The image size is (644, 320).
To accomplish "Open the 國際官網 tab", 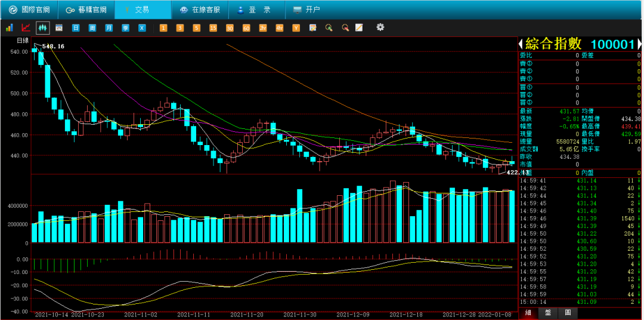I will point(30,10).
